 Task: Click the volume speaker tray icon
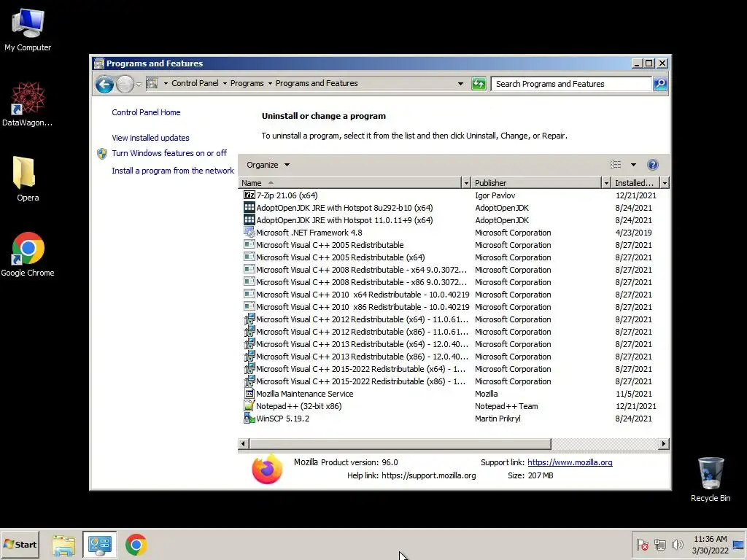[x=677, y=544]
